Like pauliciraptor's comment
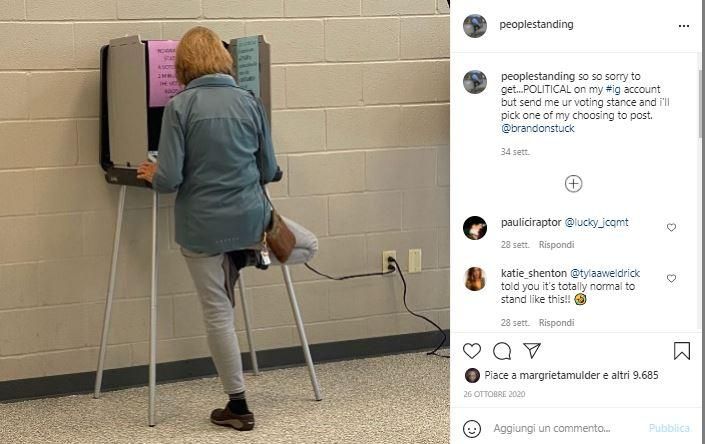This screenshot has height=444, width=705. point(671,227)
